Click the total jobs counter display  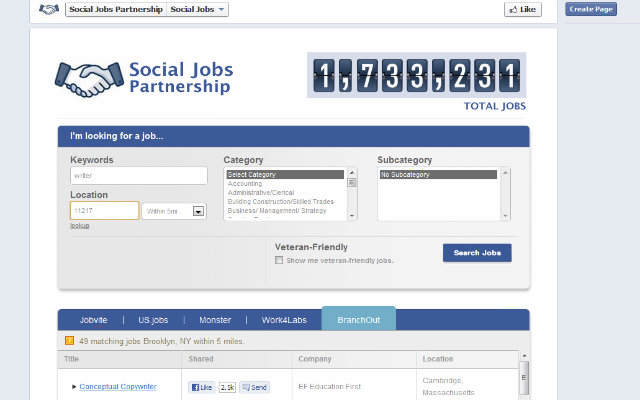coord(416,75)
